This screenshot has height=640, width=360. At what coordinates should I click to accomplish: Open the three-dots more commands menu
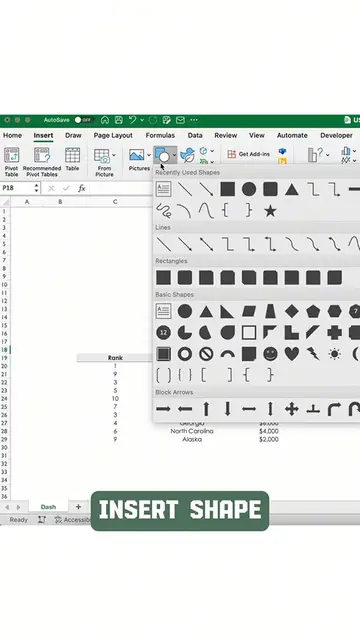click(x=194, y=120)
